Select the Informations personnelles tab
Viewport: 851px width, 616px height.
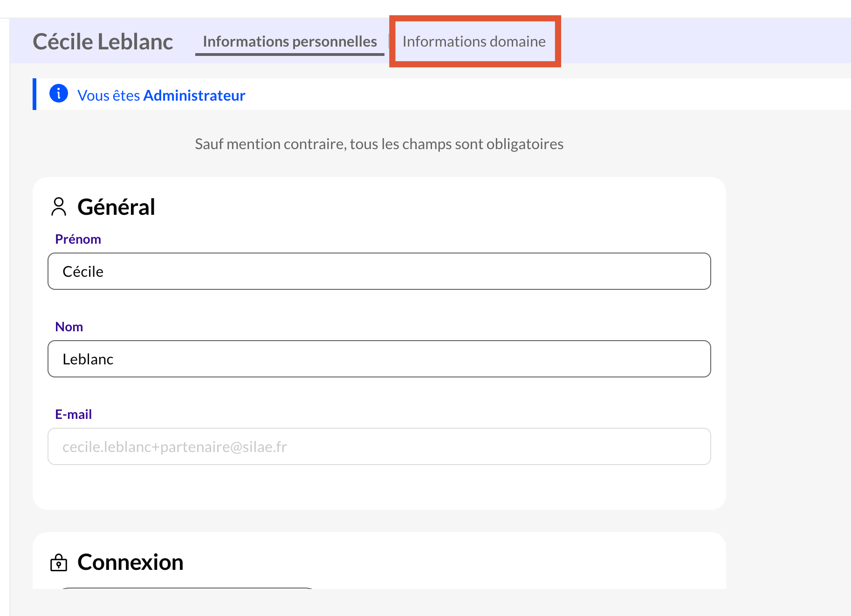coord(290,41)
